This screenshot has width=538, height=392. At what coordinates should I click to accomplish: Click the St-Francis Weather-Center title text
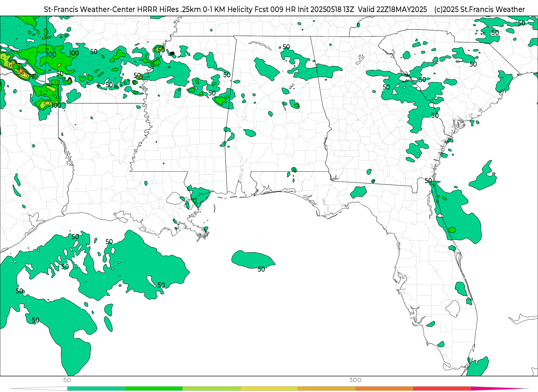(x=89, y=10)
